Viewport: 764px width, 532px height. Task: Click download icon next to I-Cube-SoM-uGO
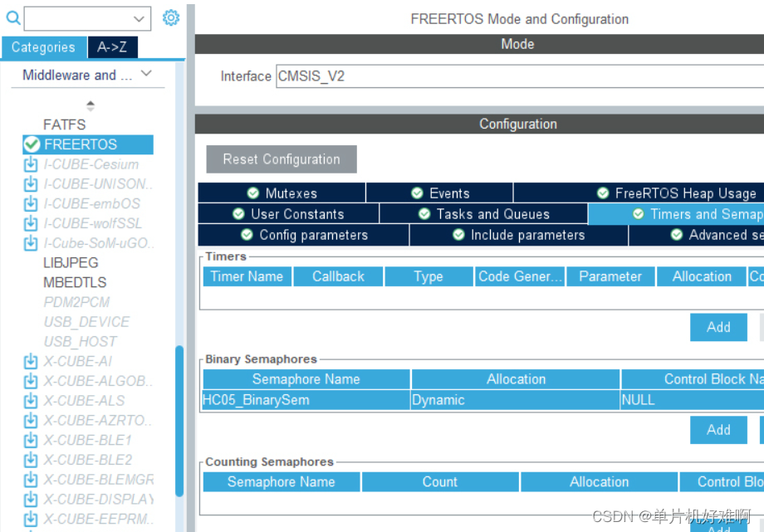click(31, 243)
